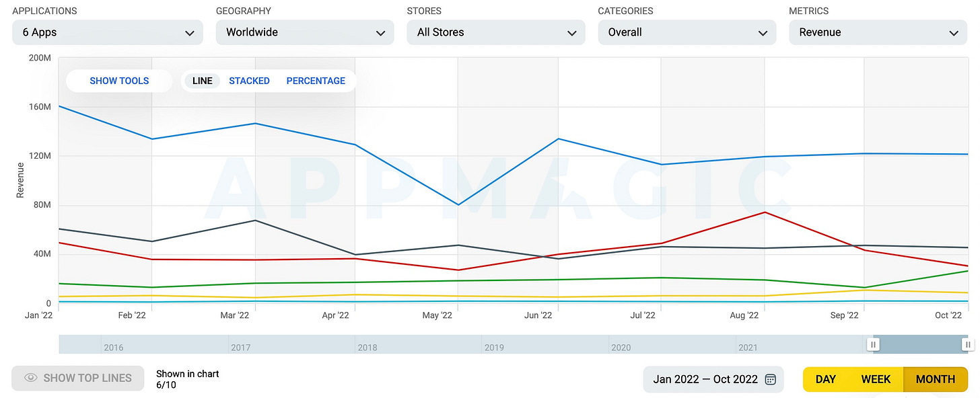Click the blue line's May '22 dip point

point(458,205)
